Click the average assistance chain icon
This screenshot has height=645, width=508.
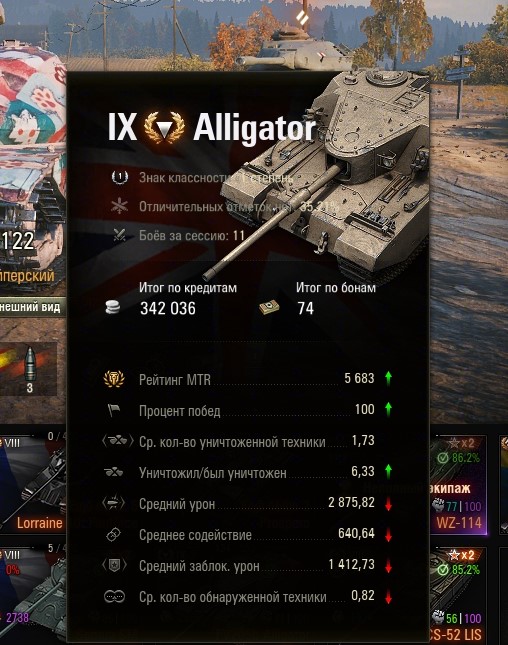pos(113,534)
